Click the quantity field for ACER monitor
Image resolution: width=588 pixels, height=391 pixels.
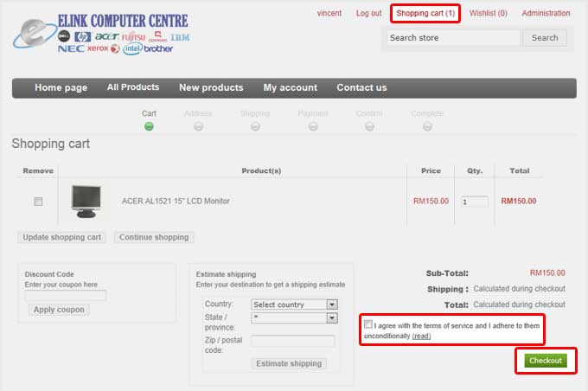click(475, 202)
